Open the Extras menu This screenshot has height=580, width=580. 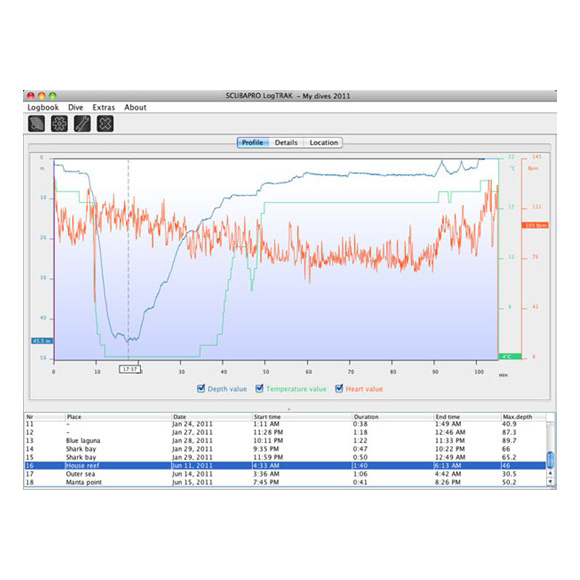click(104, 107)
